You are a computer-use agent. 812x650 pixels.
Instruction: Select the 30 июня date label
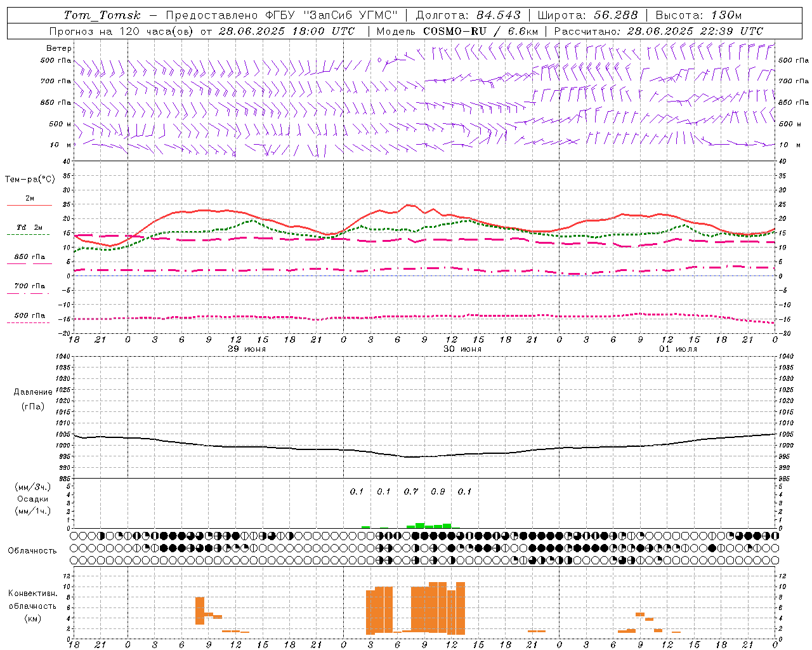tap(462, 349)
